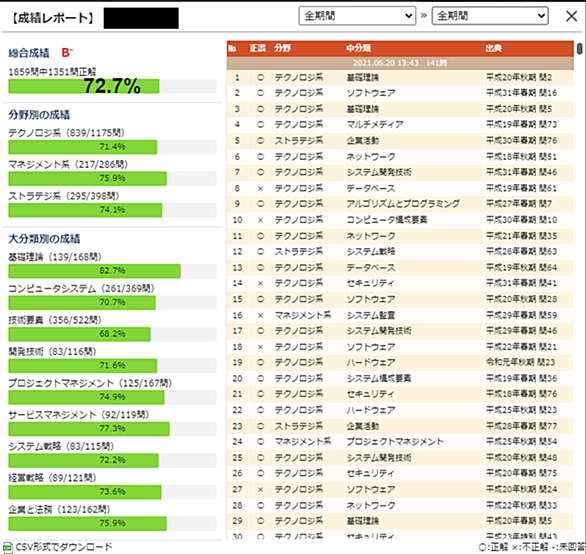Click the × mark in row 27
The height and width of the screenshot is (554, 586).
pos(260,489)
